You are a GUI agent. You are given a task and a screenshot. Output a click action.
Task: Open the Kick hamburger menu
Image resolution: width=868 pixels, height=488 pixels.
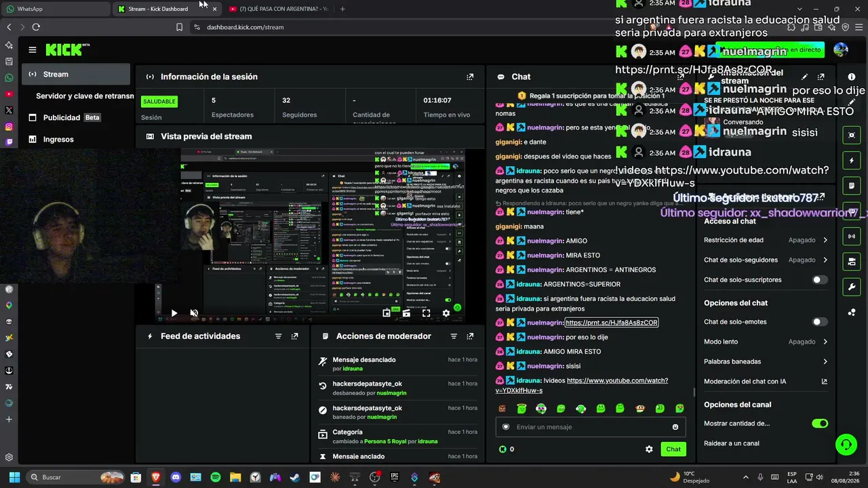[x=32, y=49]
